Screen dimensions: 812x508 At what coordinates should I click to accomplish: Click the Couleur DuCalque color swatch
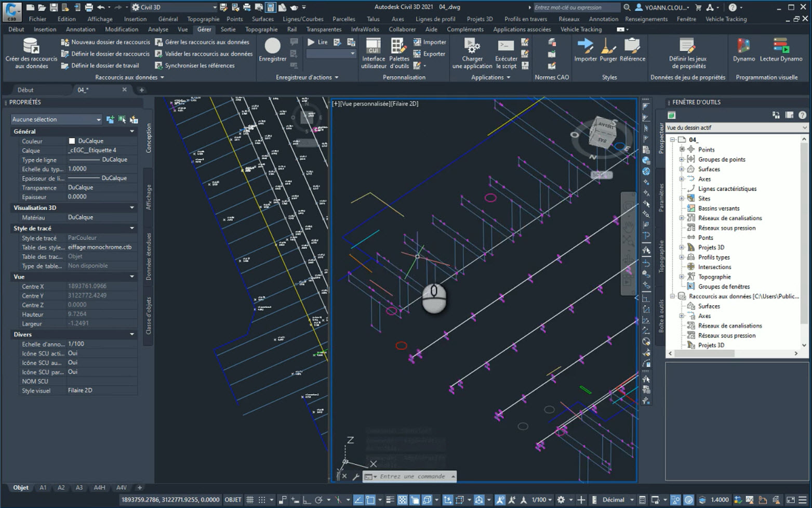[72, 141]
